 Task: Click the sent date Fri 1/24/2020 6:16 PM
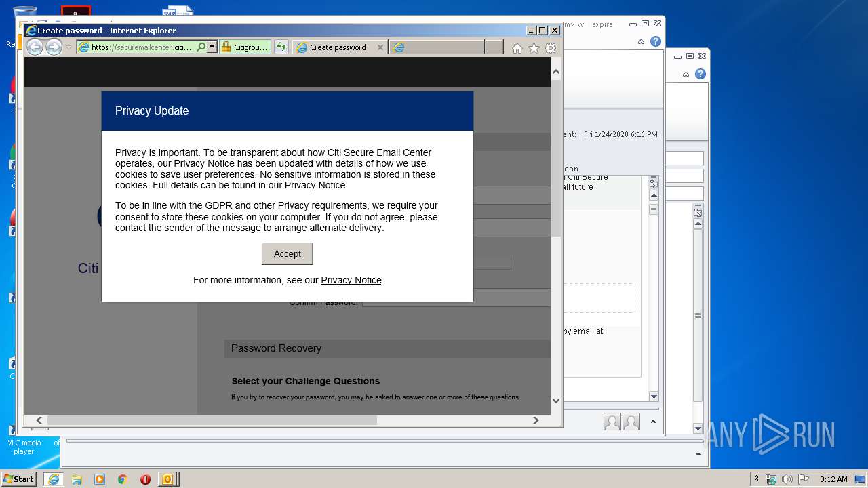(620, 134)
